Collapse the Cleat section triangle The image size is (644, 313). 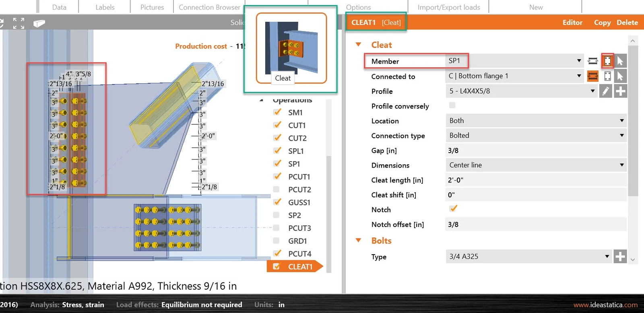(x=358, y=44)
